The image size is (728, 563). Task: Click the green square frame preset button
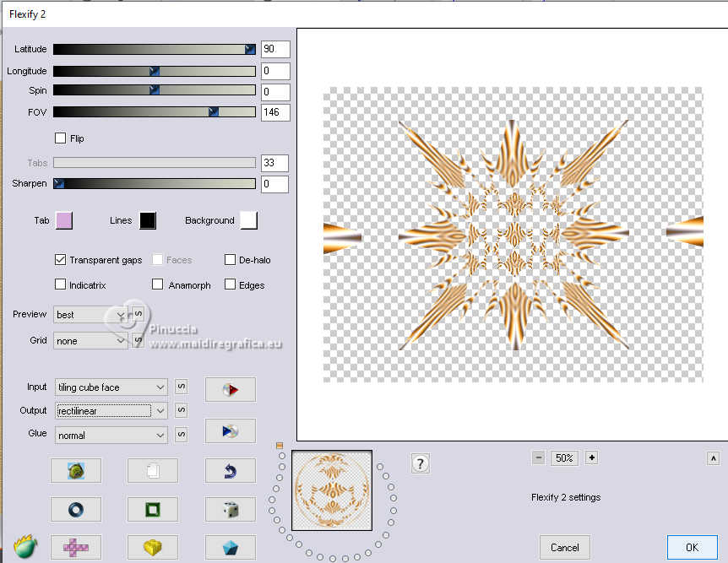(x=153, y=509)
